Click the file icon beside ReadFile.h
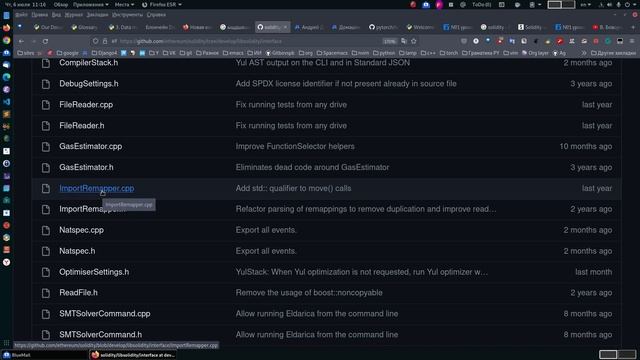640x360 pixels. (x=46, y=293)
